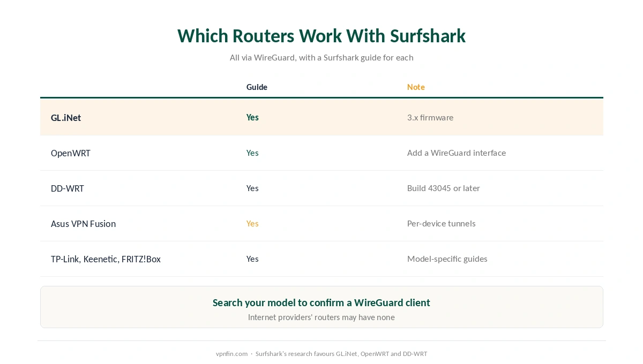Image resolution: width=643 pixels, height=364 pixels.
Task: Select the Asus VPN Fusion row label
Action: (83, 223)
